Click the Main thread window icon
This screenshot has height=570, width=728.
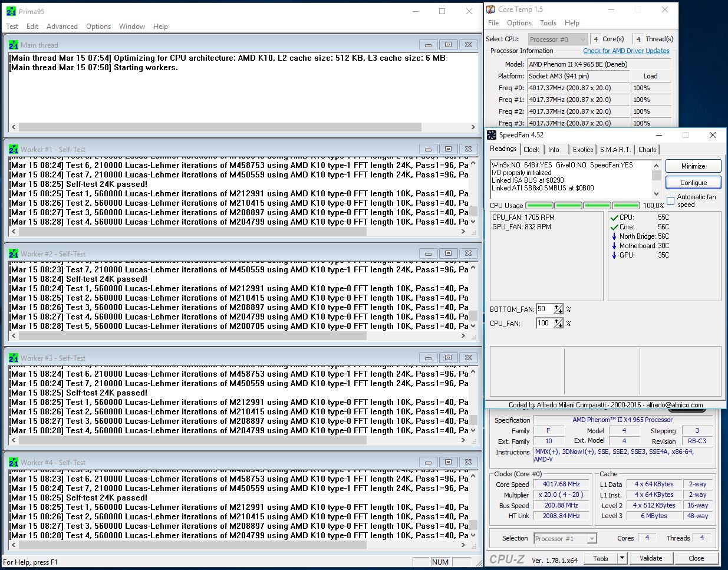click(x=14, y=45)
